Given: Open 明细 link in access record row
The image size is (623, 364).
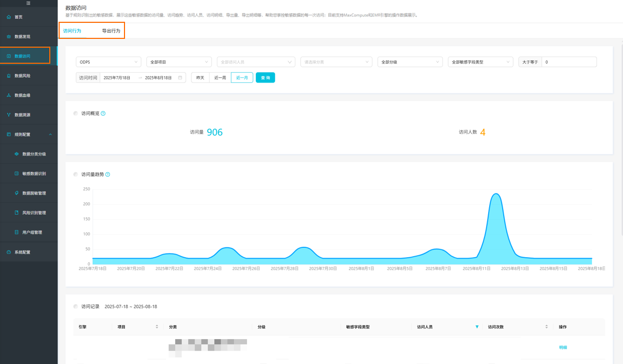Looking at the screenshot, I should 563,347.
